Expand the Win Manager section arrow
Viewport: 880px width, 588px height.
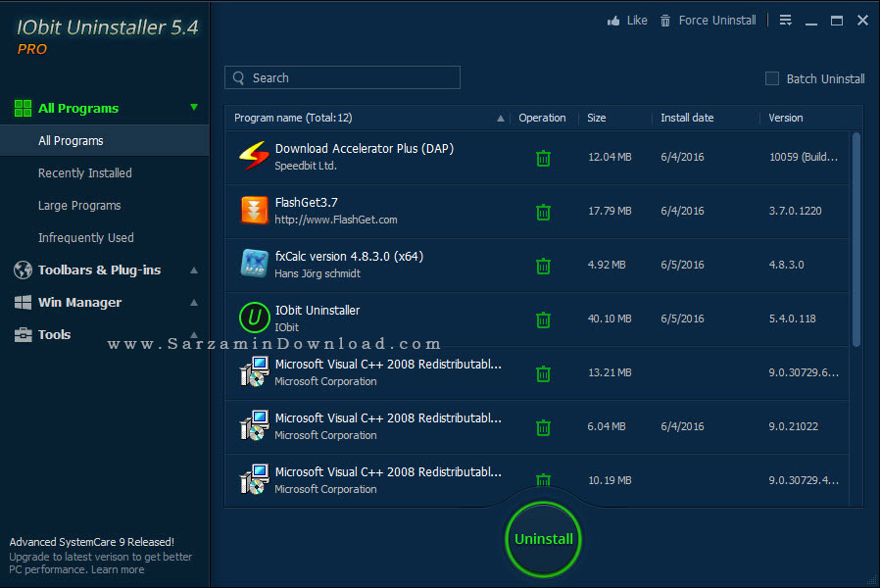pos(194,303)
